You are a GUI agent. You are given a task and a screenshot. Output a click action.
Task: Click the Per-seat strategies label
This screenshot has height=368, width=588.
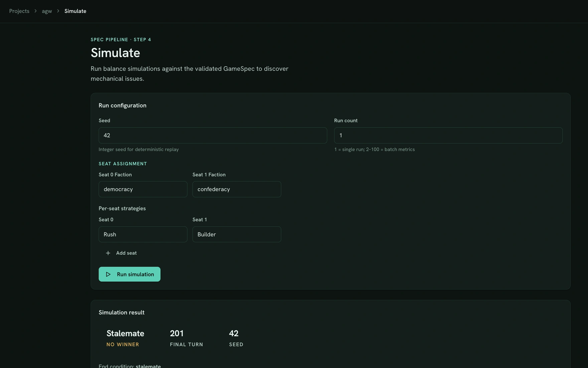pyautogui.click(x=122, y=208)
